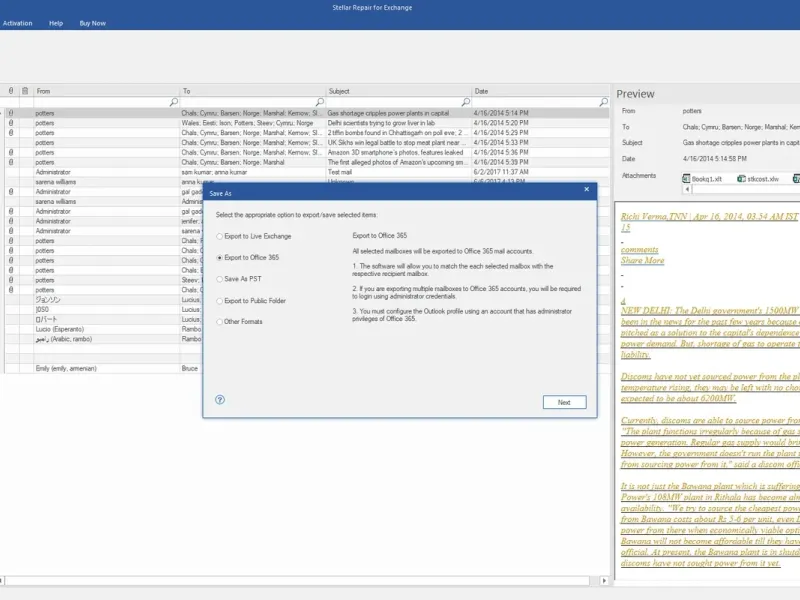Select Other Formats radio button
The image size is (800, 600).
[x=219, y=322]
